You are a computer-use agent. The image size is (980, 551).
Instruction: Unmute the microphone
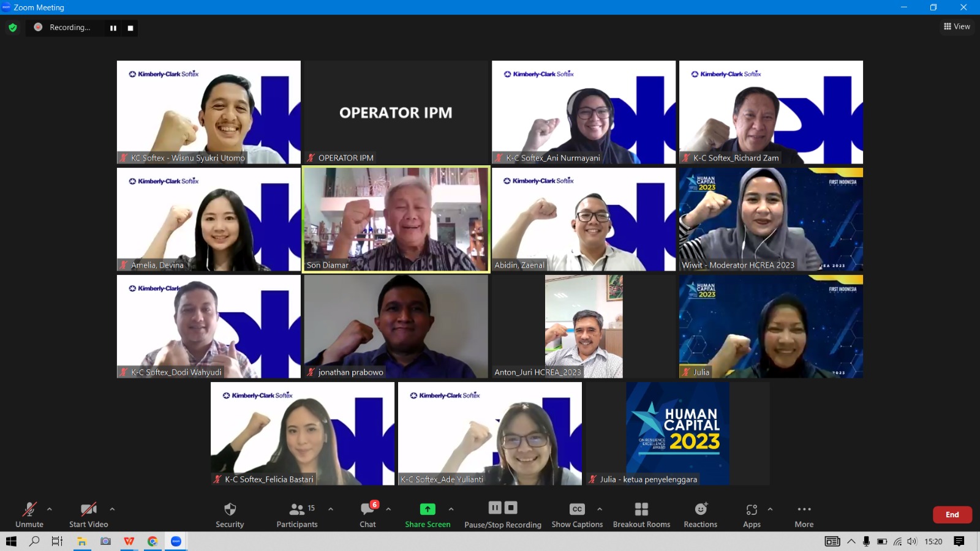click(29, 509)
